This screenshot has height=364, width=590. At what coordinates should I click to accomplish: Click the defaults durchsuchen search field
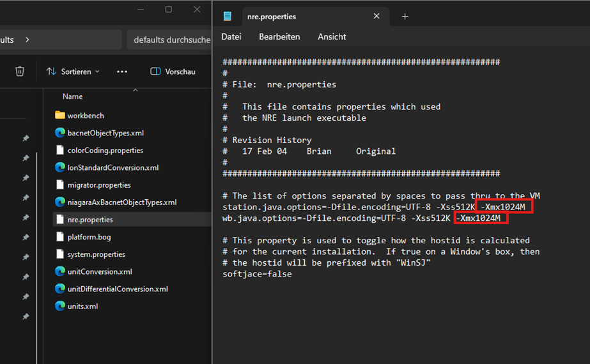(169, 40)
